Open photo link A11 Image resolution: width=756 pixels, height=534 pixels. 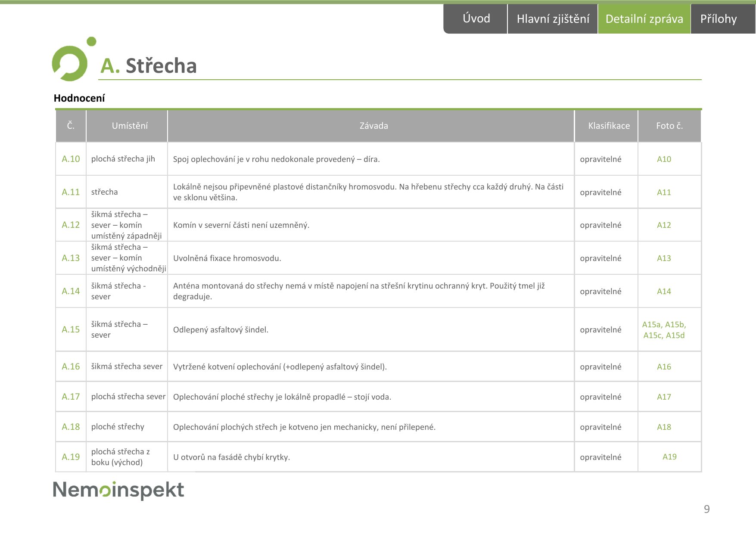(664, 192)
